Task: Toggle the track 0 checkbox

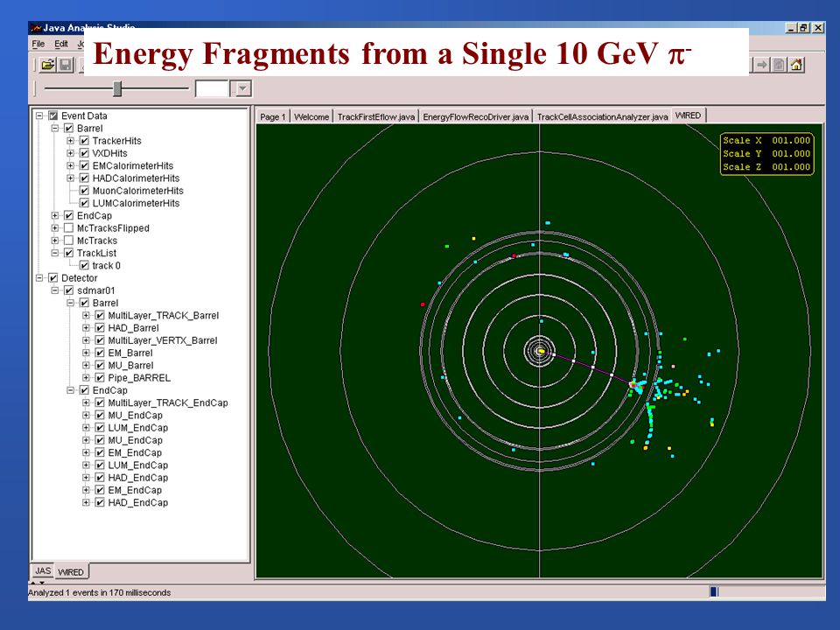Action: tap(84, 265)
